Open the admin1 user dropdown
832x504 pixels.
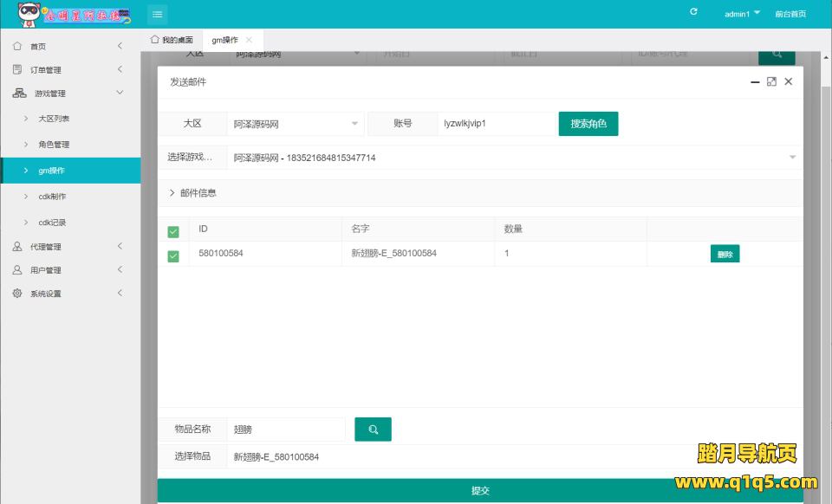(742, 14)
